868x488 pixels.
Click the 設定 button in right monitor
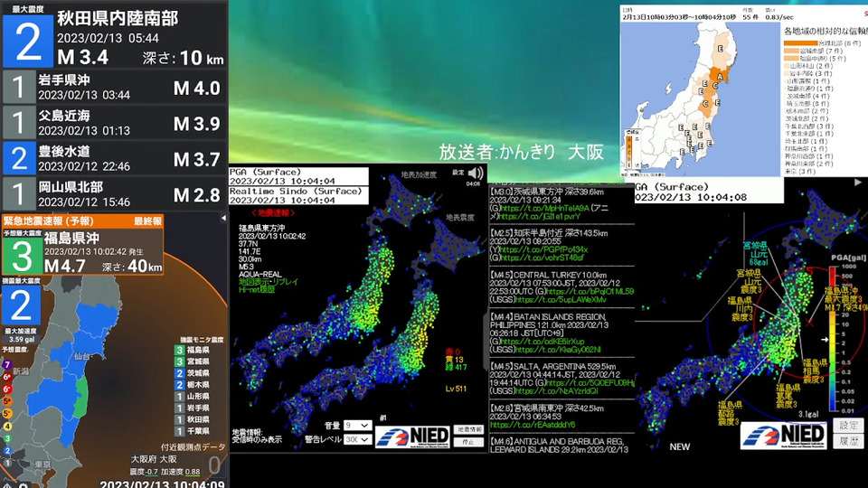[x=848, y=426]
